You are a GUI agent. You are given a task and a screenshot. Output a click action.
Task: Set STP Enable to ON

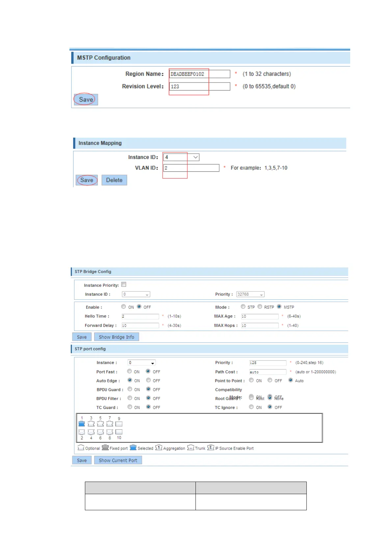coord(123,307)
